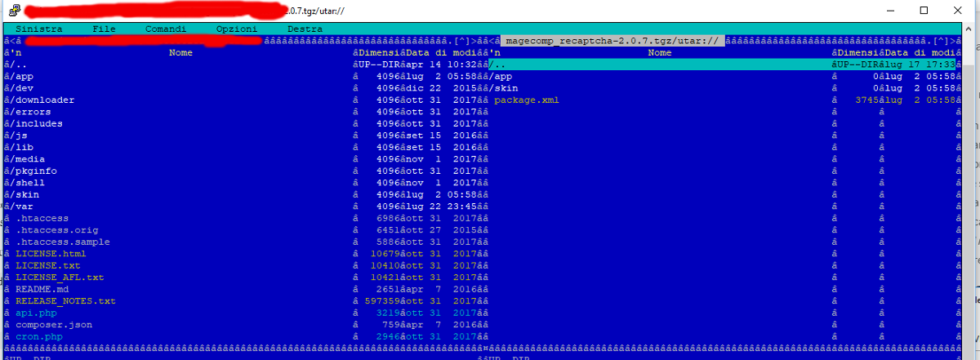Click the right panel Dimensi size column header
Viewport: 980px width, 360px height.
coord(858,52)
